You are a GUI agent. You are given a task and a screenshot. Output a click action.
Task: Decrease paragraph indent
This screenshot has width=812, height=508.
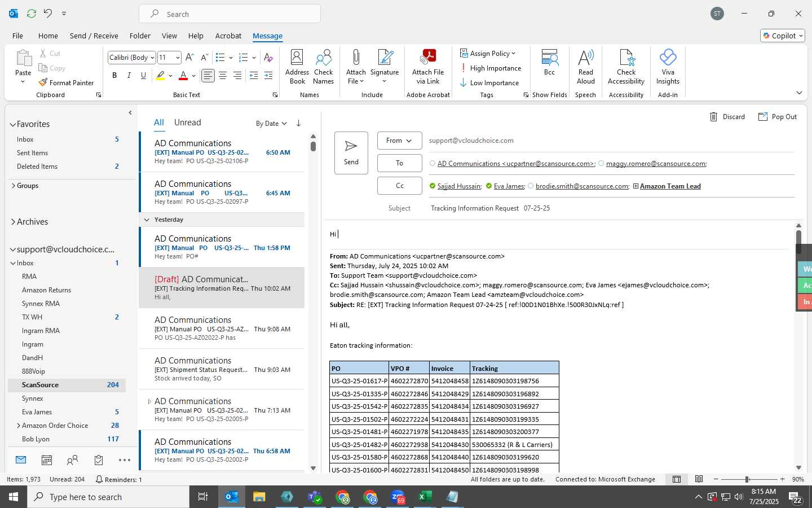(x=254, y=75)
